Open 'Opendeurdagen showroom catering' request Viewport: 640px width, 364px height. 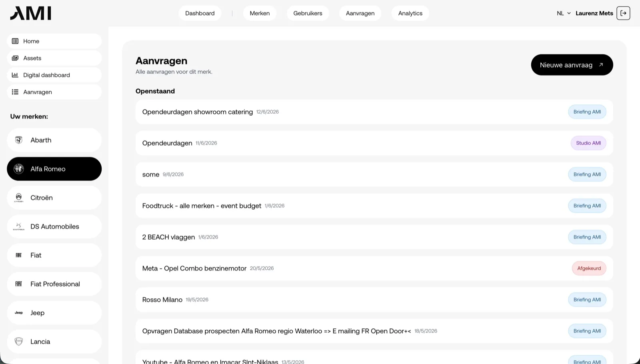374,112
